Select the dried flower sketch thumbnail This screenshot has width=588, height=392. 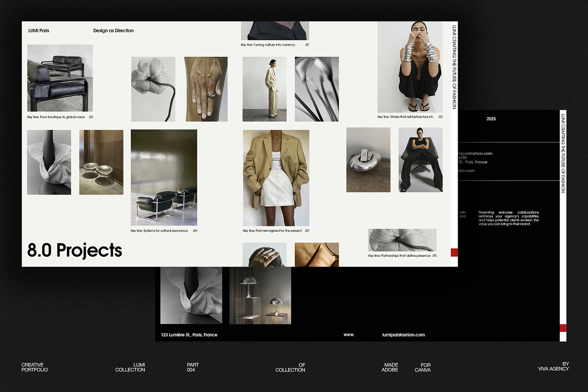[152, 88]
